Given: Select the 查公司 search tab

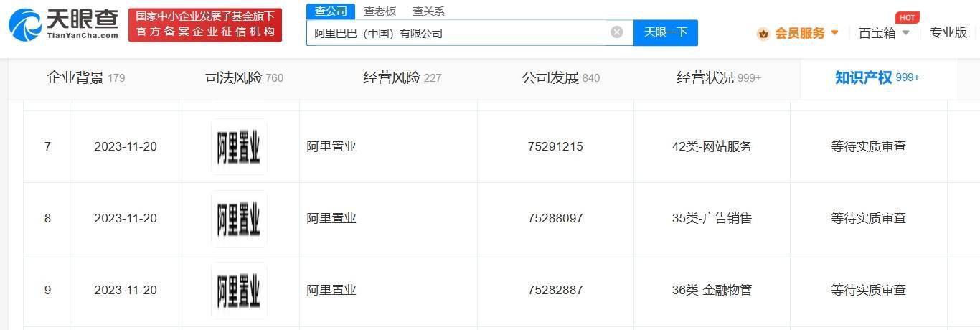Looking at the screenshot, I should [331, 11].
